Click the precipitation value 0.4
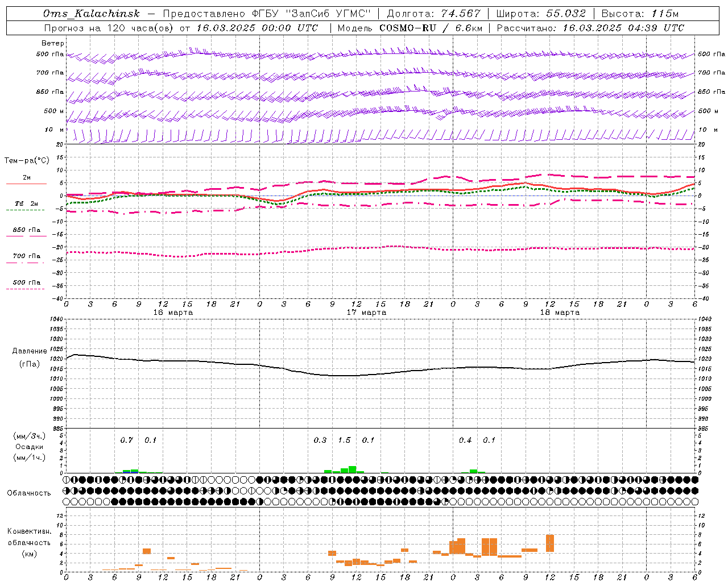Screen dimensions: 728x582 tap(465, 440)
